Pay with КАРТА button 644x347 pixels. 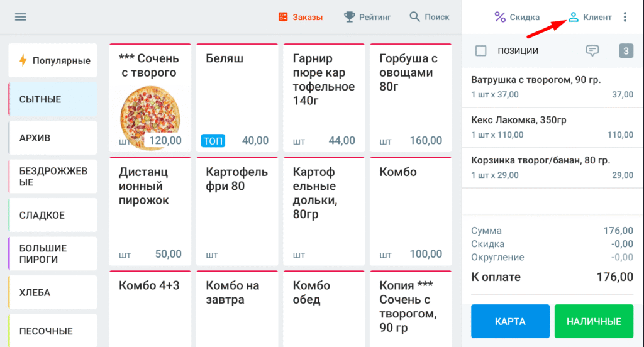(x=510, y=321)
